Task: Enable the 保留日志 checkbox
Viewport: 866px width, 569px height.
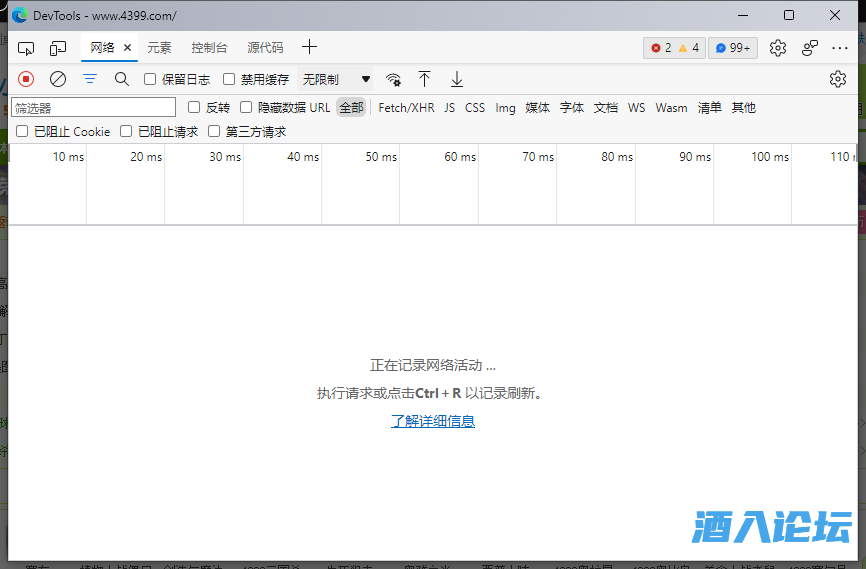Action: tap(151, 79)
